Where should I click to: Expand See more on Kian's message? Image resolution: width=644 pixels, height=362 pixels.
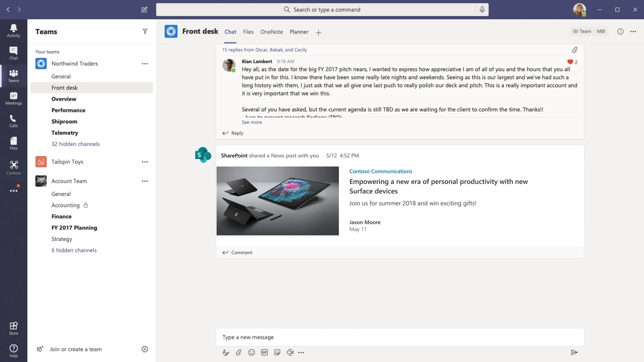pyautogui.click(x=252, y=122)
